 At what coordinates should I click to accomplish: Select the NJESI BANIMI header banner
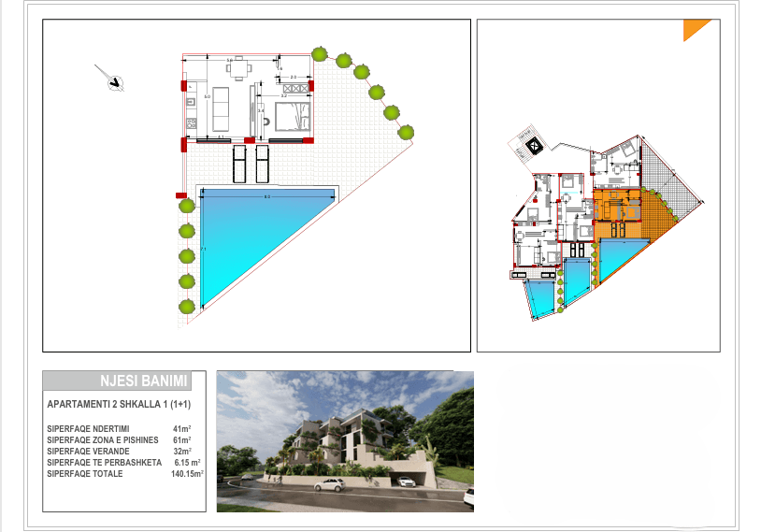tap(117, 381)
